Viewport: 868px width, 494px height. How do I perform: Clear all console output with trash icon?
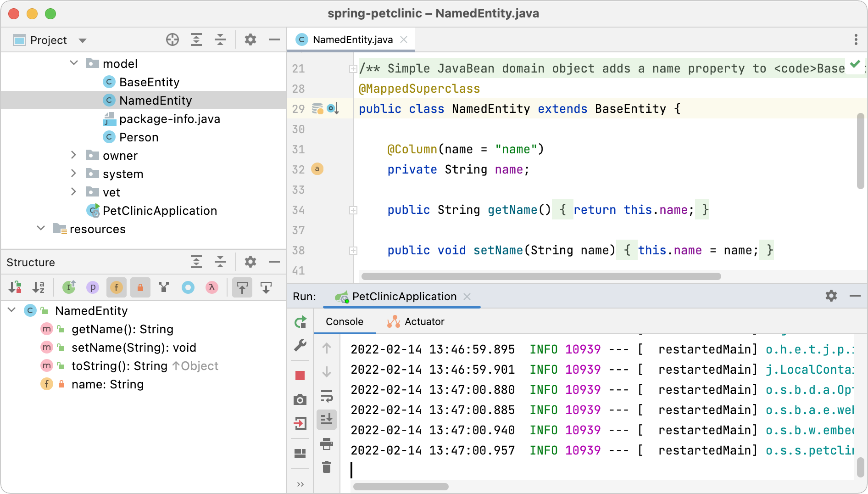[327, 467]
